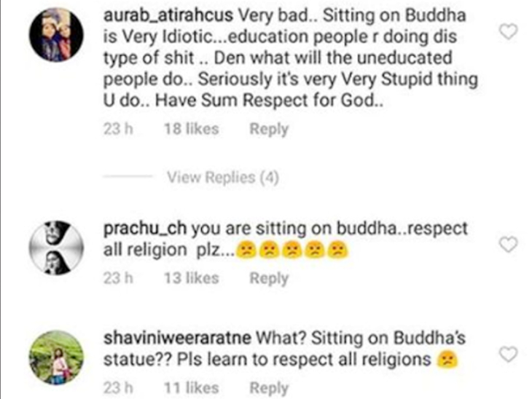Like shaviniweeraratne's comment using the heart

[508, 355]
